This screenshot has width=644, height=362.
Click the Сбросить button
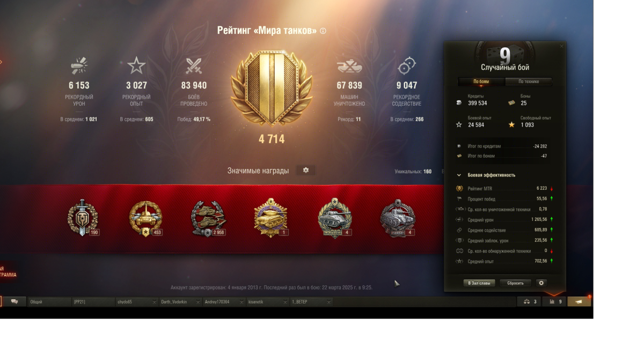click(515, 283)
